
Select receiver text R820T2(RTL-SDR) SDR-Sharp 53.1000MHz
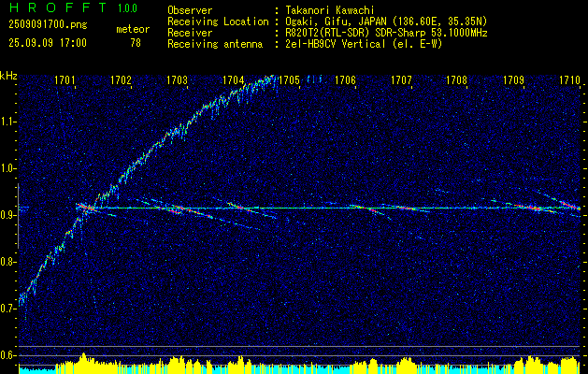[x=386, y=33]
